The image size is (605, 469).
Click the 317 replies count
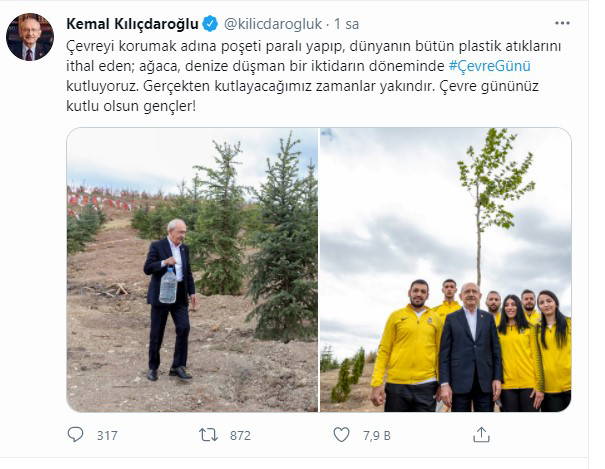pyautogui.click(x=107, y=435)
